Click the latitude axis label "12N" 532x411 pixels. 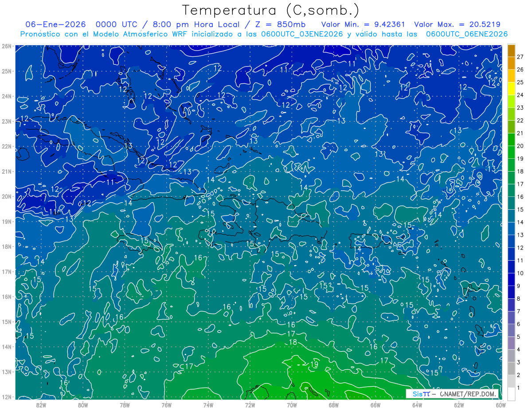click(7, 397)
